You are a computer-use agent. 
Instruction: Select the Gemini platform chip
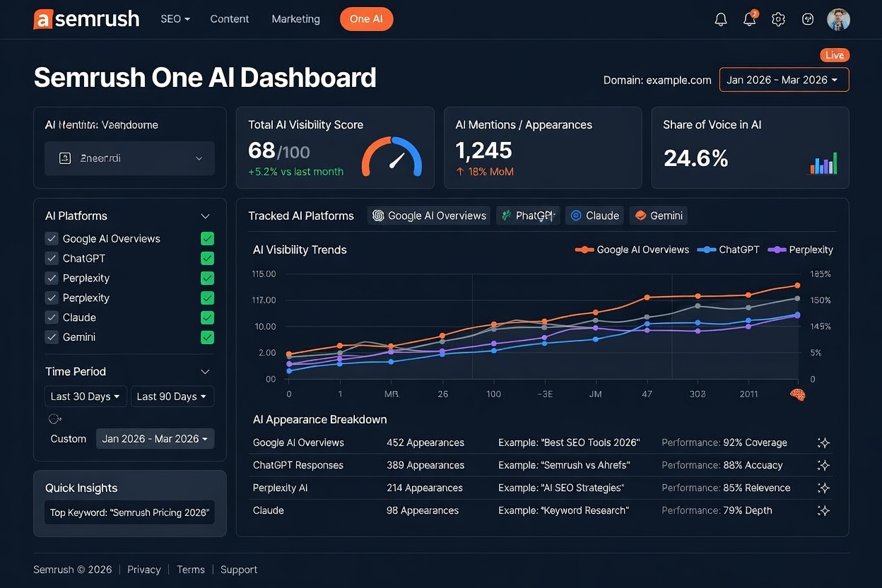658,216
